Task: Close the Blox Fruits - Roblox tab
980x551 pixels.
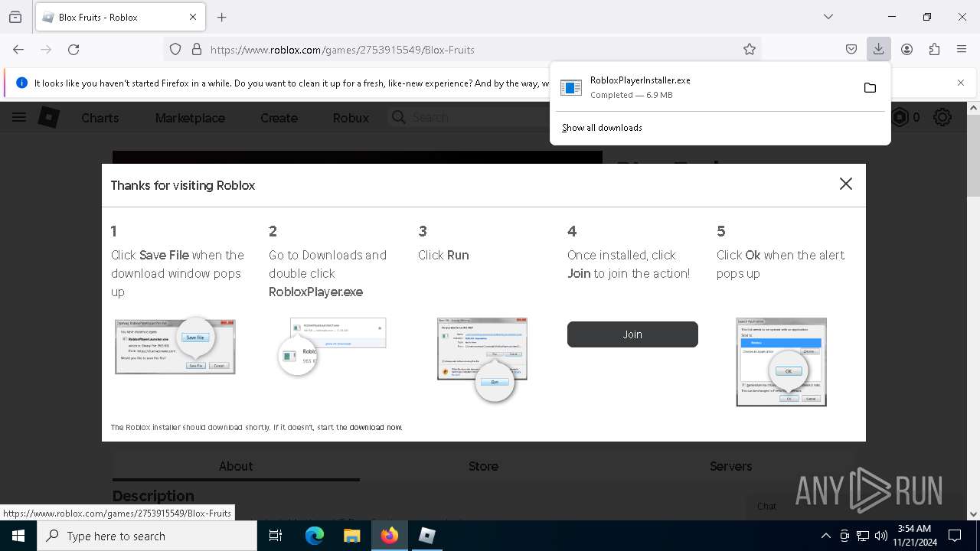Action: tap(193, 17)
